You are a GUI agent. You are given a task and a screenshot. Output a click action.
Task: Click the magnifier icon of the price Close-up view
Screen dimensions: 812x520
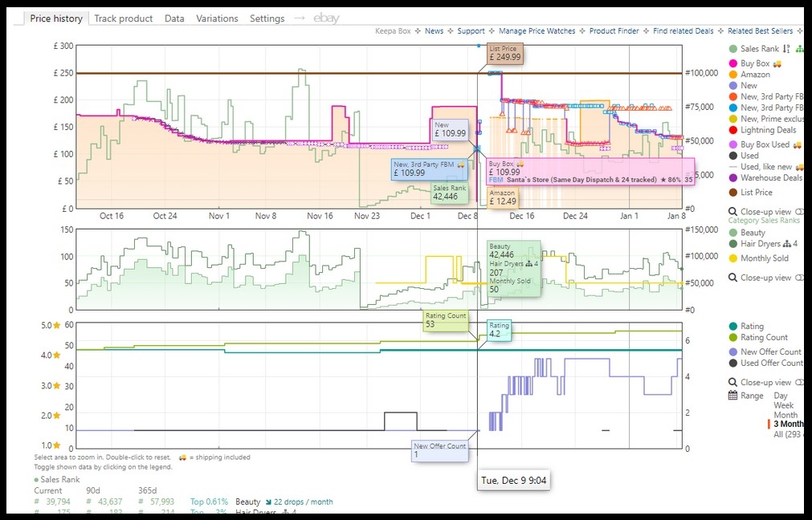click(732, 212)
